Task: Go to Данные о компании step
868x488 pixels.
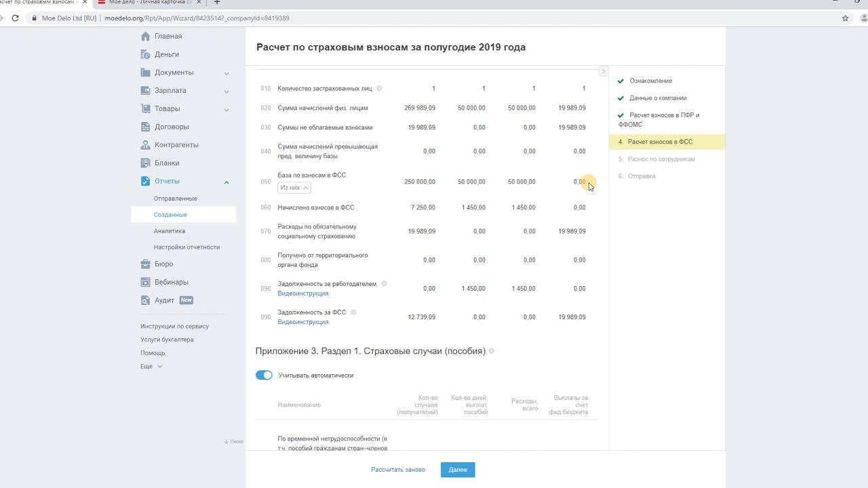Action: click(658, 98)
